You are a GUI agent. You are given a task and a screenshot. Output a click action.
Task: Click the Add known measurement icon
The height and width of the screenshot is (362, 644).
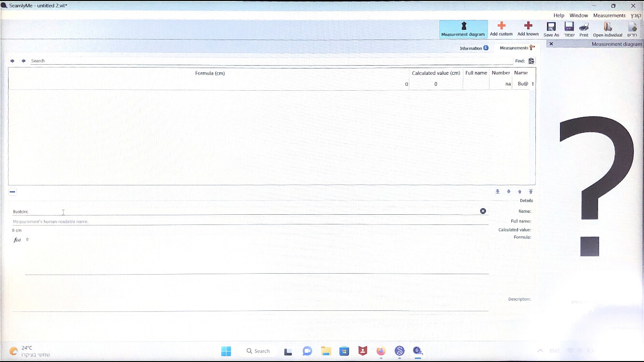coord(528,28)
